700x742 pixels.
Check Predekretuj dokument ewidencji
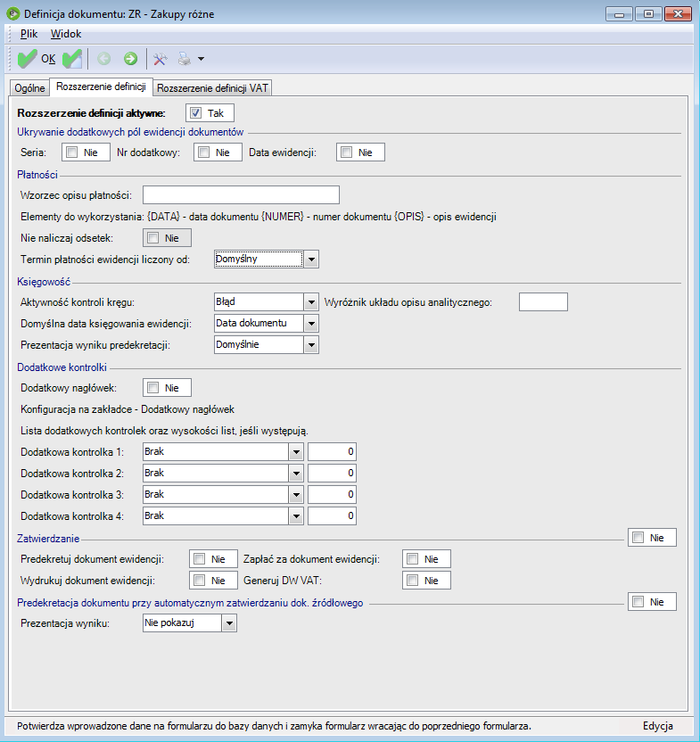click(199, 559)
